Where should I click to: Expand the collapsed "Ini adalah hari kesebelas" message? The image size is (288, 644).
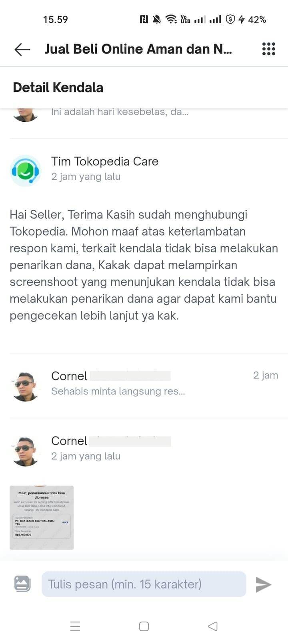[x=120, y=112]
